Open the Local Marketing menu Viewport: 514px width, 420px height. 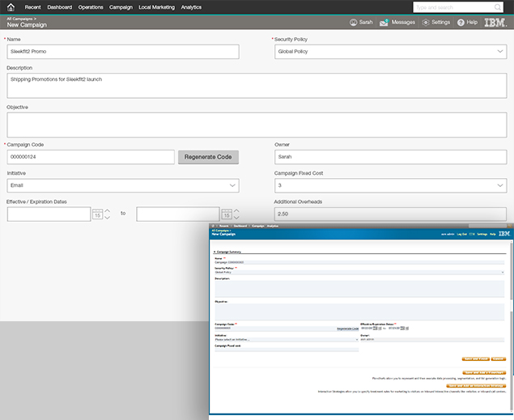[x=157, y=7]
